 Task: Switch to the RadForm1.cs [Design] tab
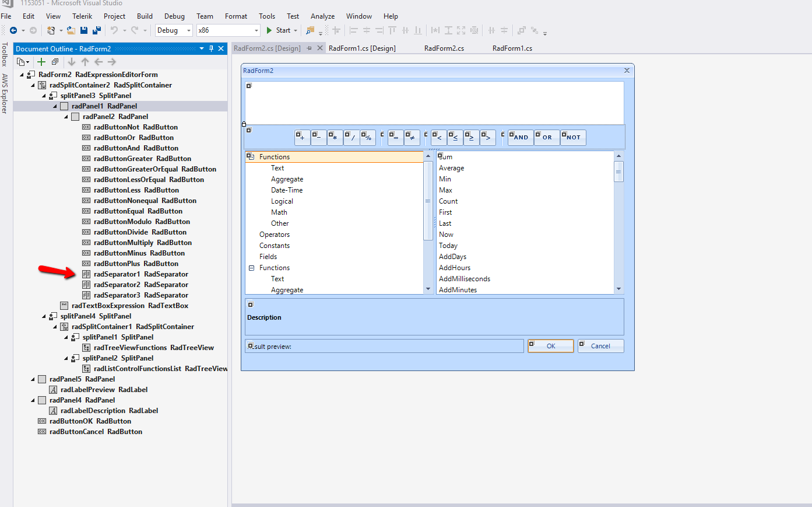(362, 48)
